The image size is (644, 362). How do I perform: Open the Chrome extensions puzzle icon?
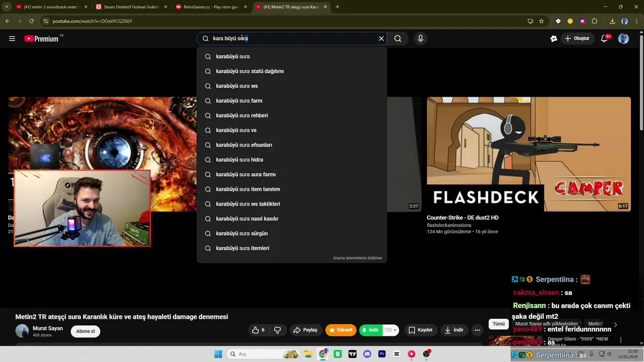pyautogui.click(x=595, y=21)
